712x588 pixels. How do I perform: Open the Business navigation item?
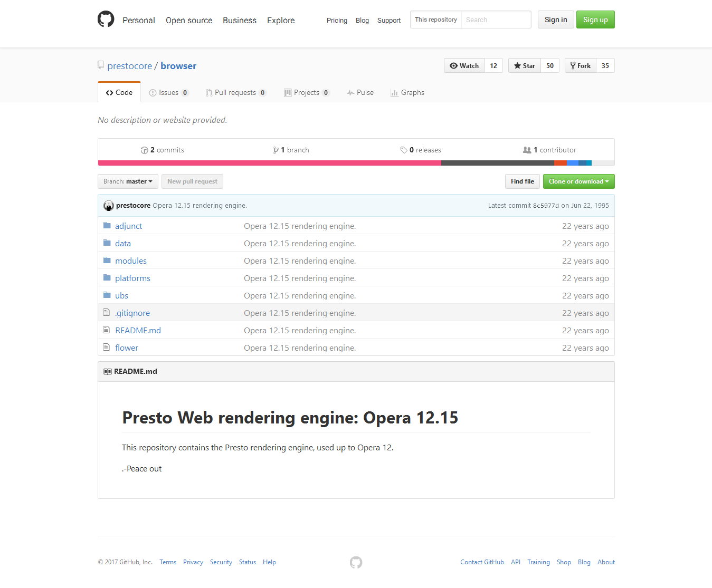point(240,20)
